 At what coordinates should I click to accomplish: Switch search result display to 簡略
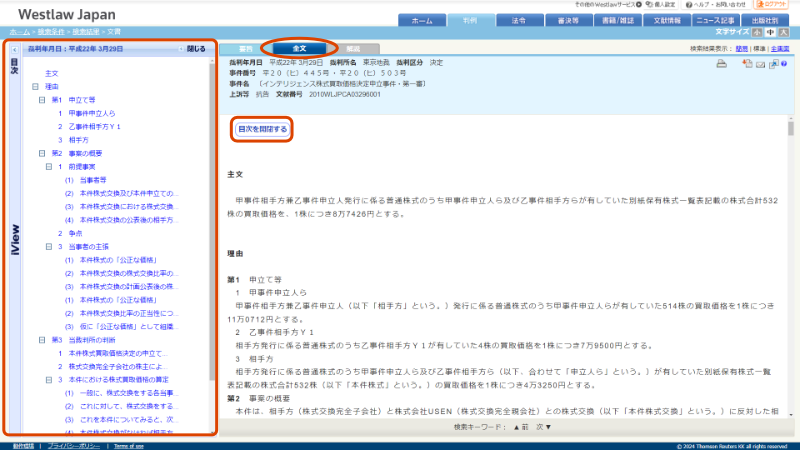[x=741, y=48]
